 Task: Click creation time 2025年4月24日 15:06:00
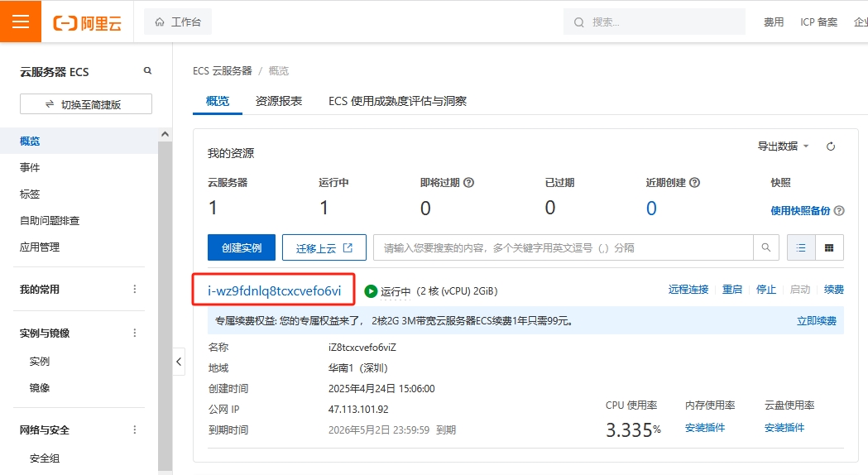point(381,389)
